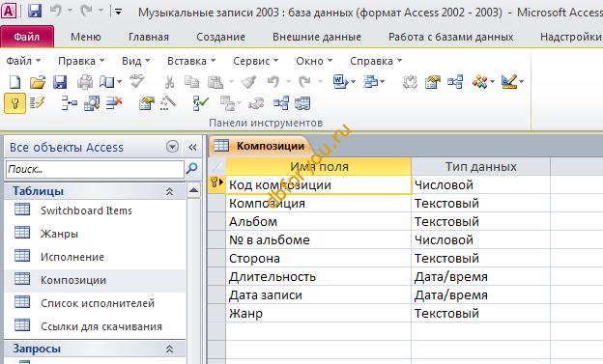Click the Test Validation Rules checkmark icon
Image resolution: width=603 pixels, height=364 pixels.
tap(200, 103)
